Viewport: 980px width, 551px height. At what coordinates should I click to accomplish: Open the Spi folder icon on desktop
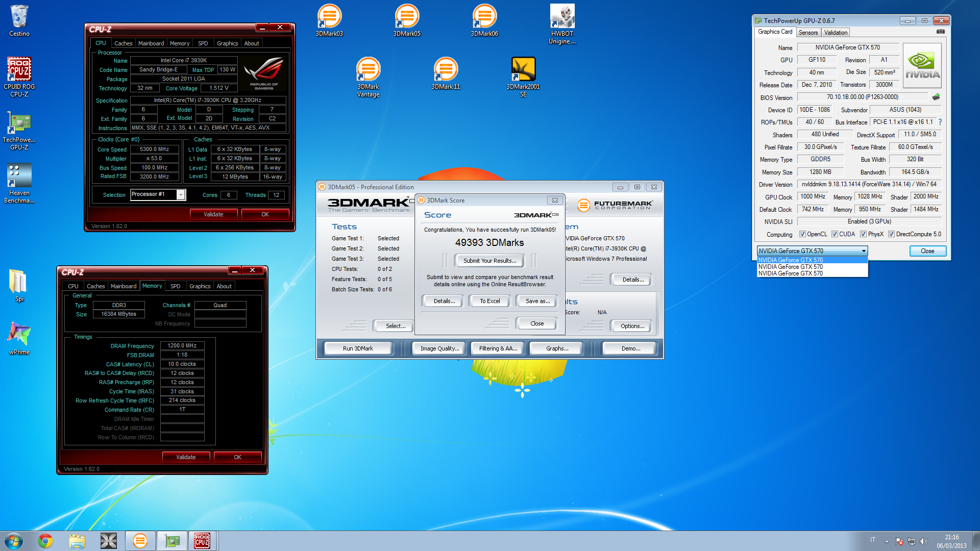point(19,285)
